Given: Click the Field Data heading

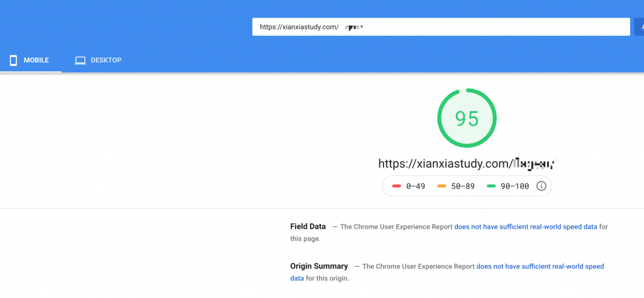Looking at the screenshot, I should point(308,226).
